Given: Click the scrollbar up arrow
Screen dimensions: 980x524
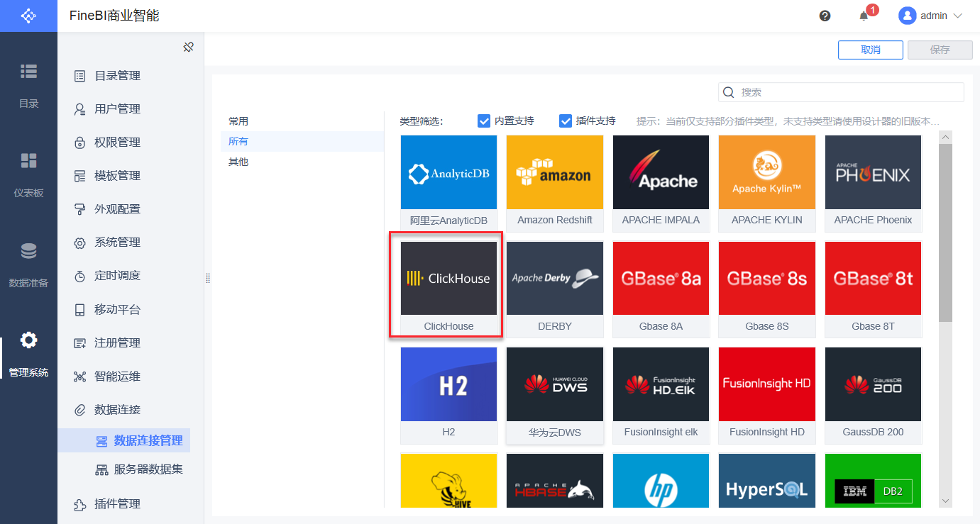Looking at the screenshot, I should click(x=945, y=137).
